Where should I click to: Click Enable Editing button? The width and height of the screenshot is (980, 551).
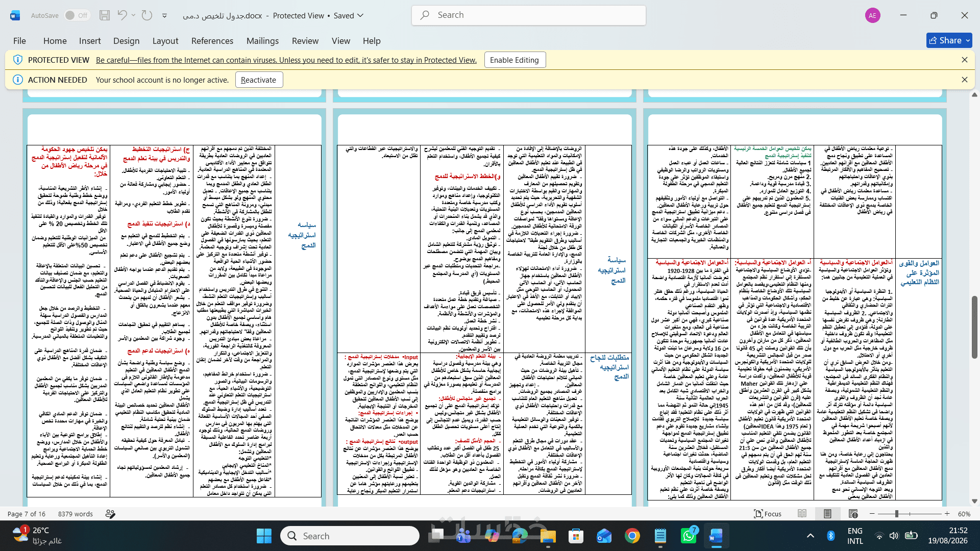click(514, 60)
